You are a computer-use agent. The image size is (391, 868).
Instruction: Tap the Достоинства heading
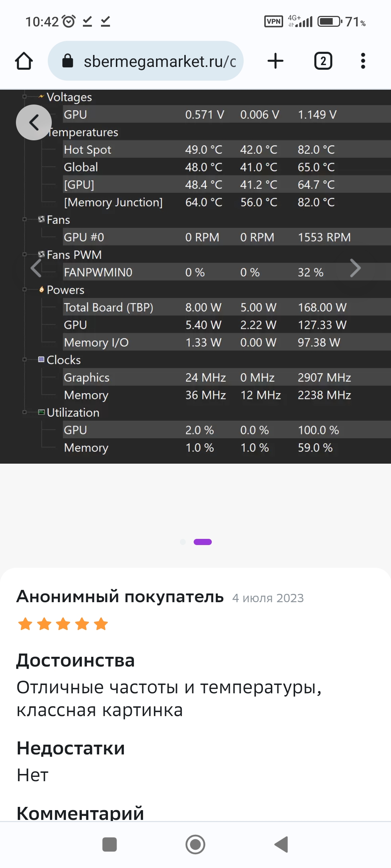tap(76, 660)
